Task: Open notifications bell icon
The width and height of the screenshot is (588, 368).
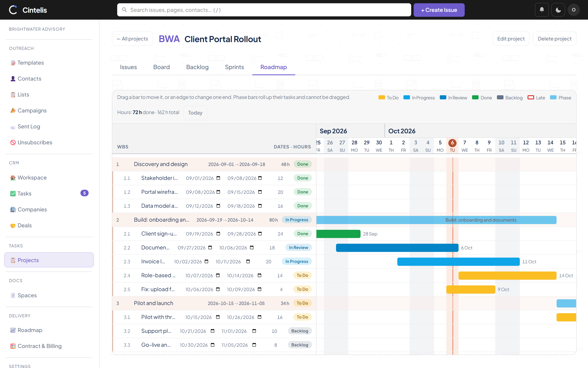Action: click(x=542, y=10)
